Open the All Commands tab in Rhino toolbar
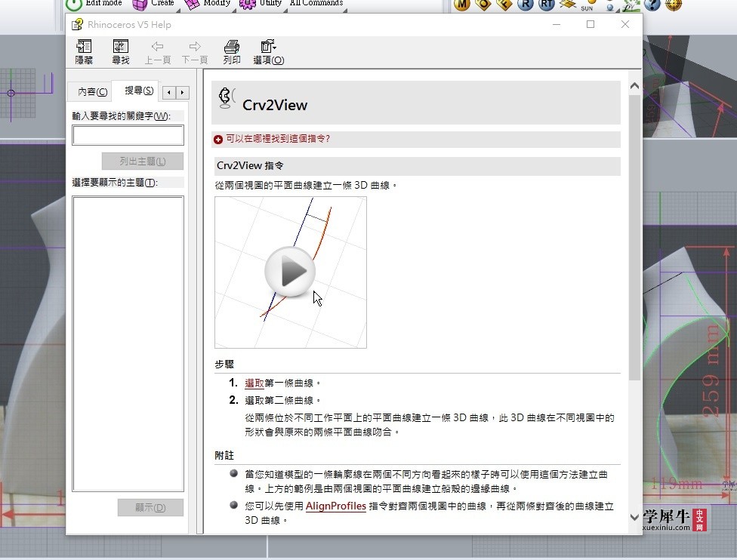The image size is (737, 560). (x=316, y=3)
